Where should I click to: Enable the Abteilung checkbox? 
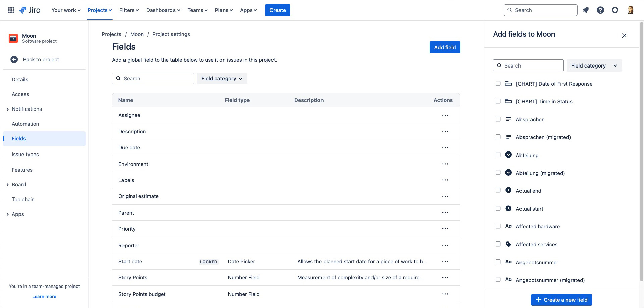pyautogui.click(x=498, y=155)
